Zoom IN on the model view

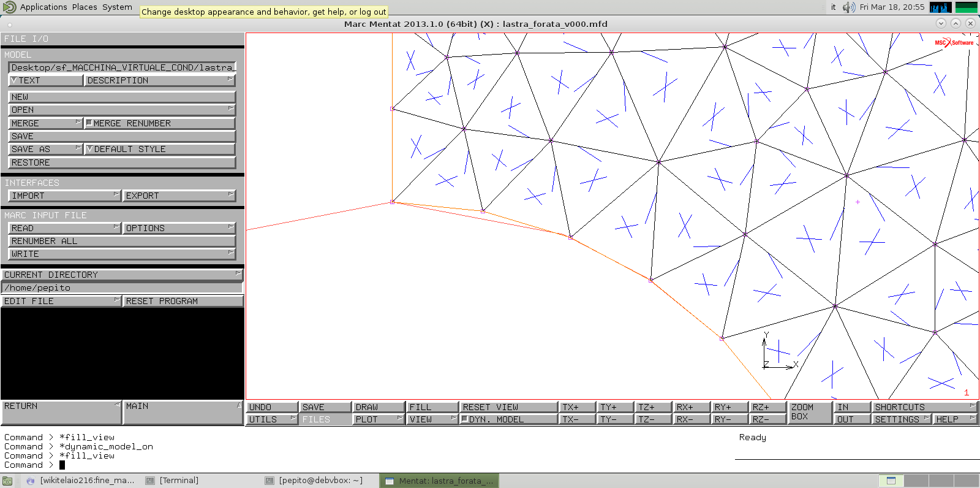(851, 407)
